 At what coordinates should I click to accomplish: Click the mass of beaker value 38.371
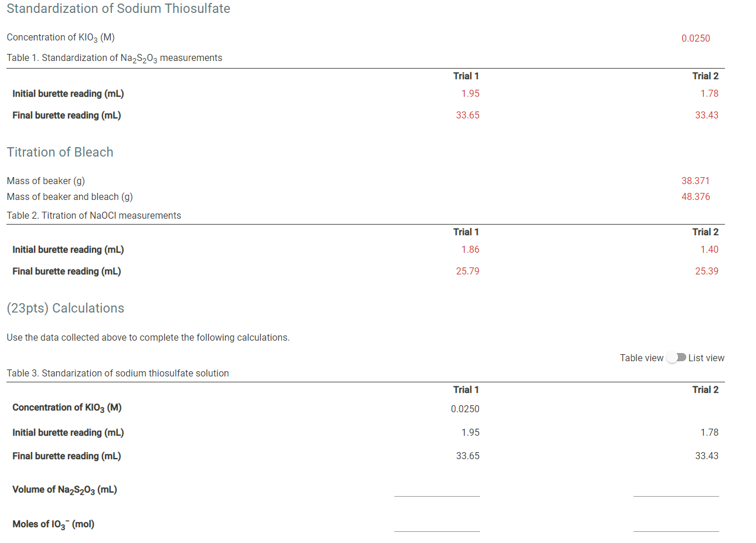click(x=695, y=181)
